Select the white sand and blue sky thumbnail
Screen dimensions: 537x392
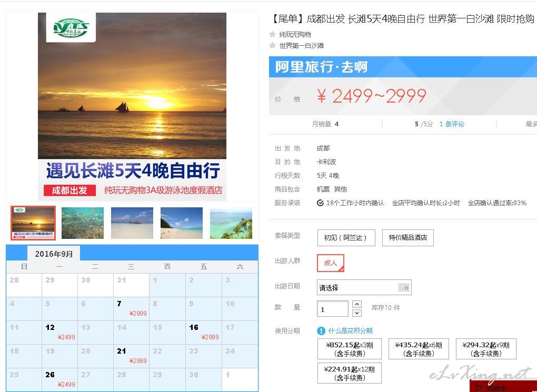coord(132,223)
